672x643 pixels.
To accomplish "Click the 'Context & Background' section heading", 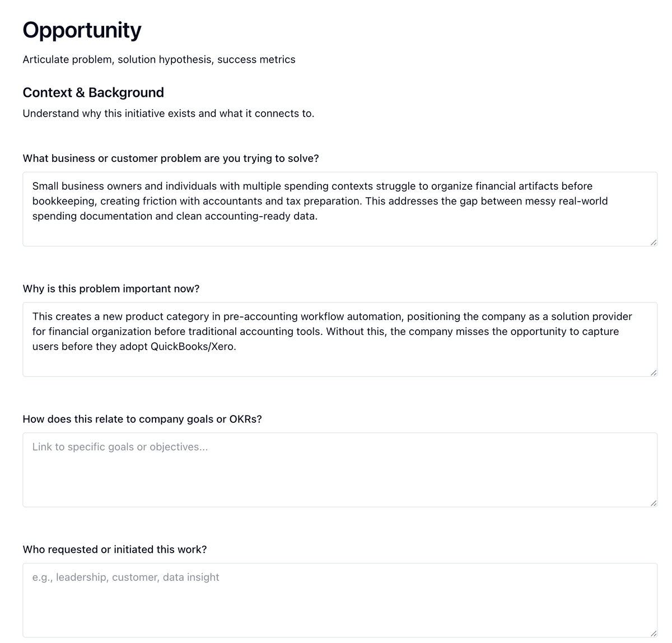I will [93, 92].
